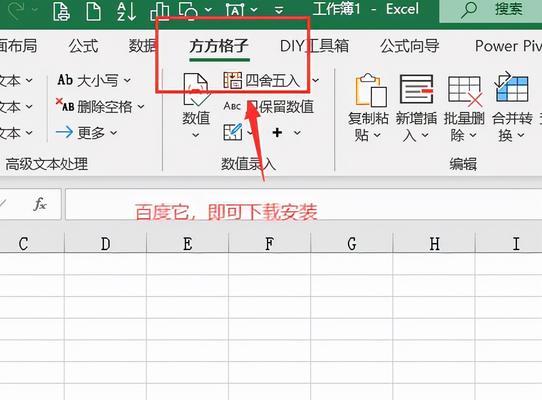This screenshot has width=542, height=400.
Task: Switch to the 公式向导 tab
Action: [x=410, y=46]
